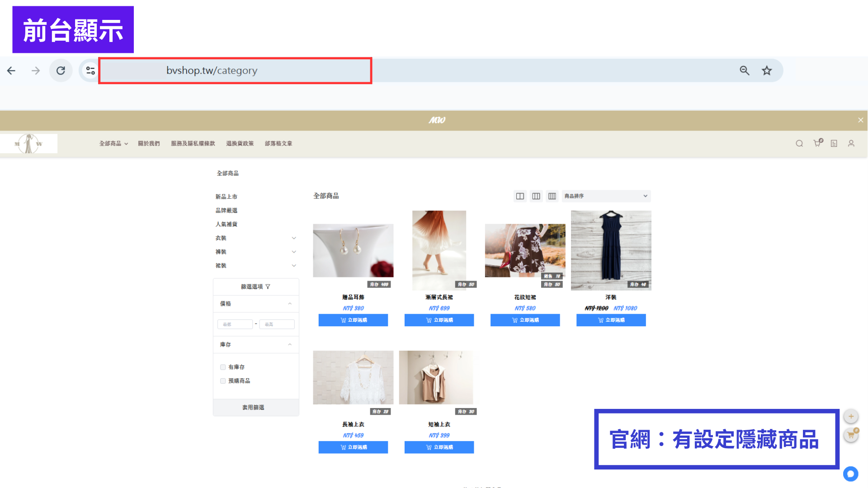The height and width of the screenshot is (488, 868).
Task: Click 立即選購 for 贈品耳飾
Action: pyautogui.click(x=353, y=320)
